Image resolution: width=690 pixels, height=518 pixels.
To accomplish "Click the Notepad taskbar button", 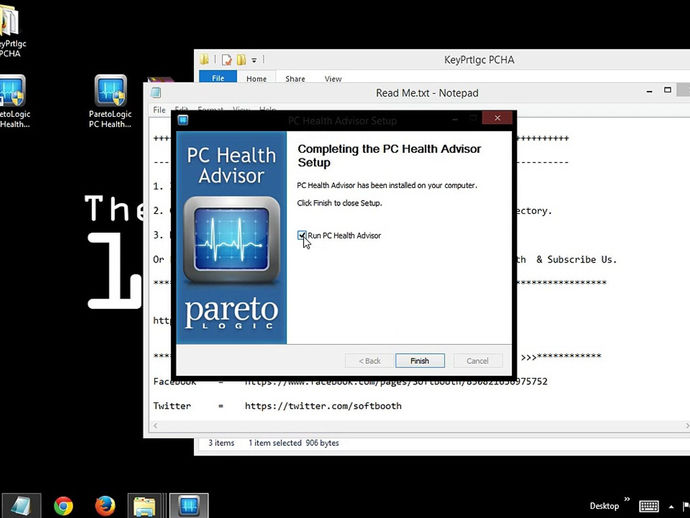I will click(x=21, y=506).
